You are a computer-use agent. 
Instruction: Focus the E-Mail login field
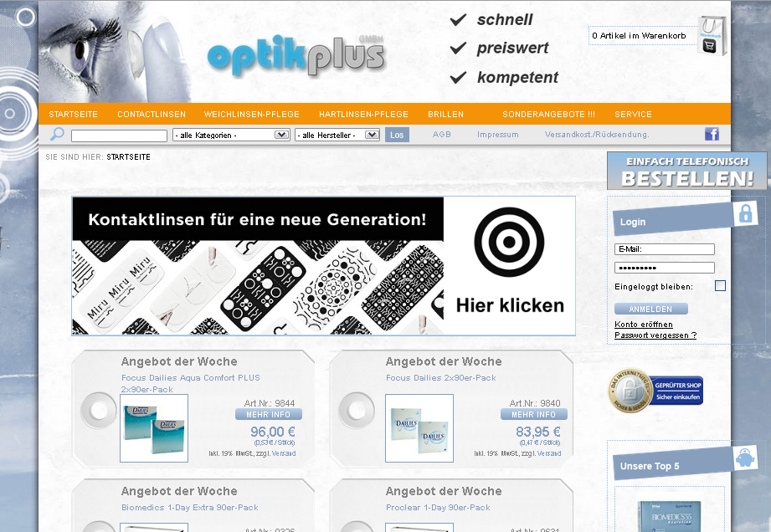[665, 249]
